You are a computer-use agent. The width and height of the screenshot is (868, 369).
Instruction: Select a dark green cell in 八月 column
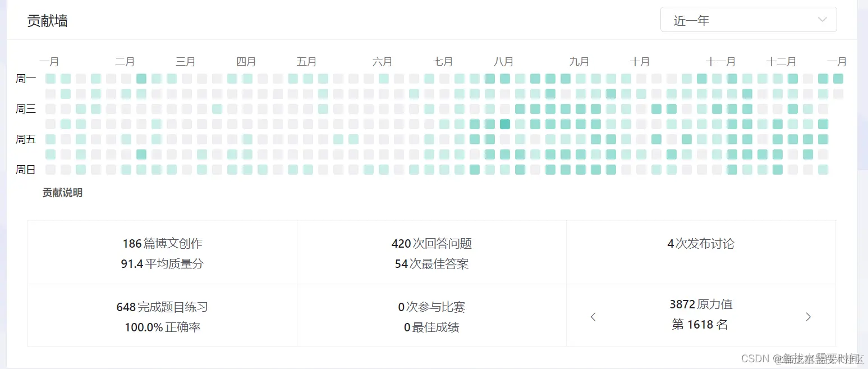[x=504, y=124]
